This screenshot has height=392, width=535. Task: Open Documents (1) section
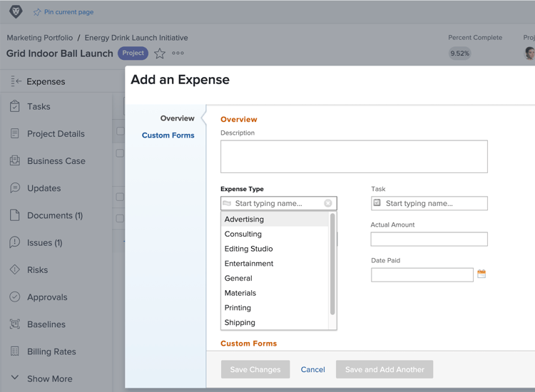(x=55, y=215)
